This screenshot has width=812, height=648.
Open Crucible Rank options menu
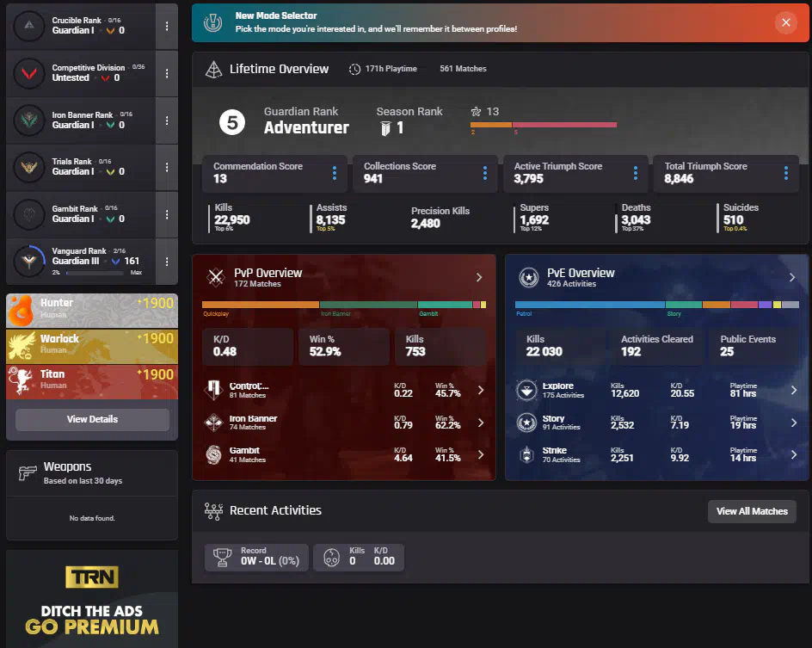click(167, 26)
